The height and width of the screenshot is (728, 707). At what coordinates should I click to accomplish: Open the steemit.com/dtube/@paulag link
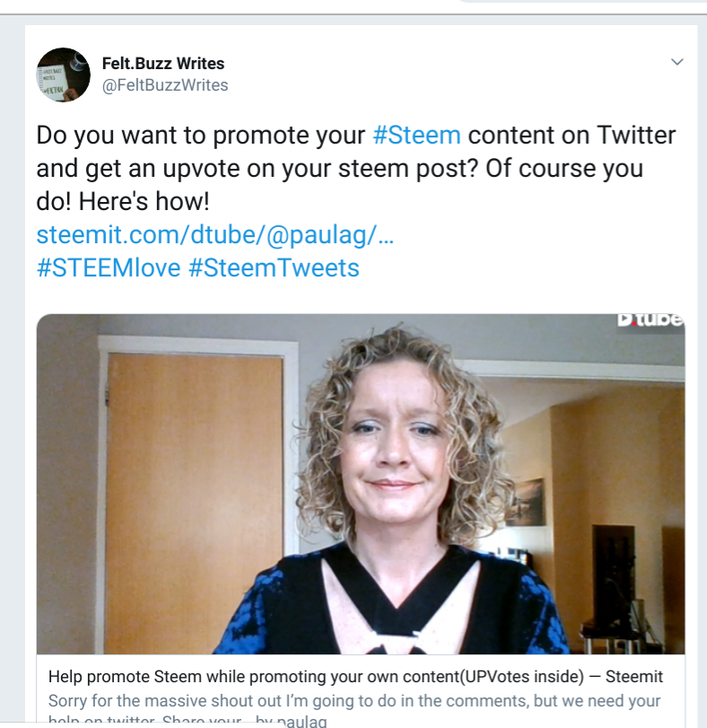tap(215, 234)
